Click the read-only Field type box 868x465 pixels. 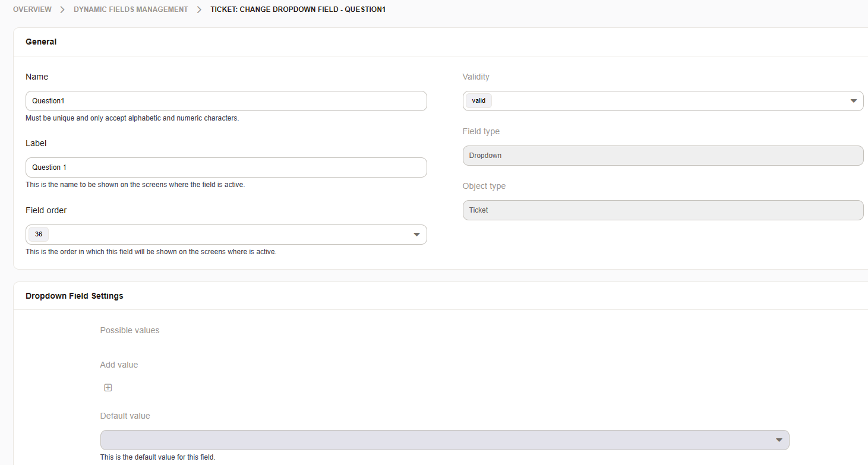click(x=662, y=156)
